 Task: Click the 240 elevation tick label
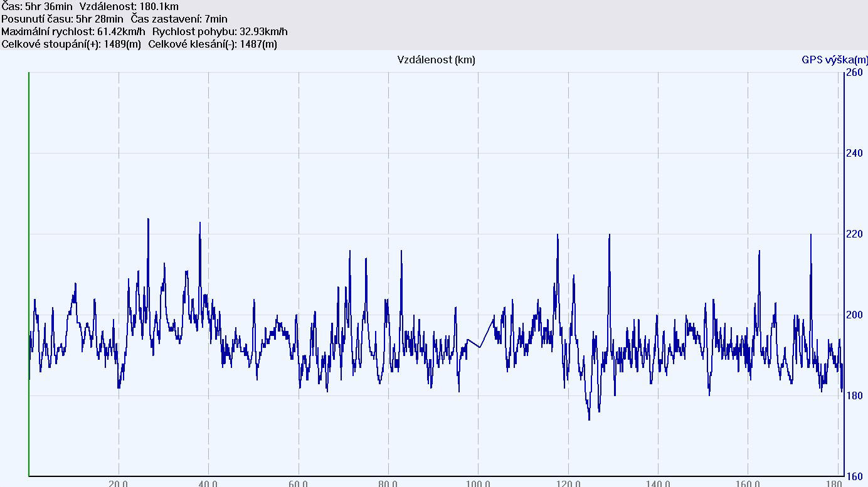(854, 154)
